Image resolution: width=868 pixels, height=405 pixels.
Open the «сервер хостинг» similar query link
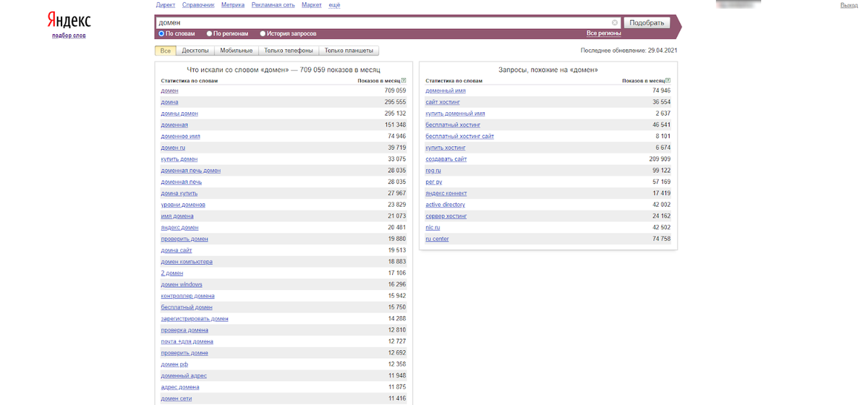446,216
